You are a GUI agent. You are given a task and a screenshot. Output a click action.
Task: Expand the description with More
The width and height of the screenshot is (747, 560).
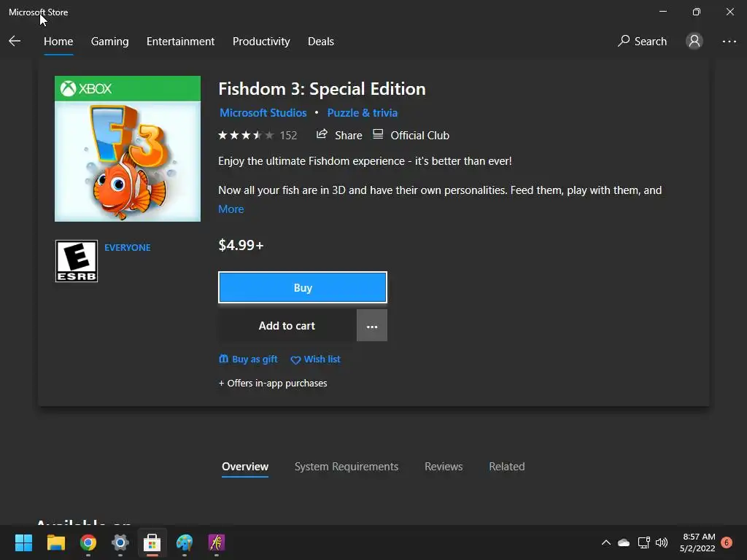point(231,209)
